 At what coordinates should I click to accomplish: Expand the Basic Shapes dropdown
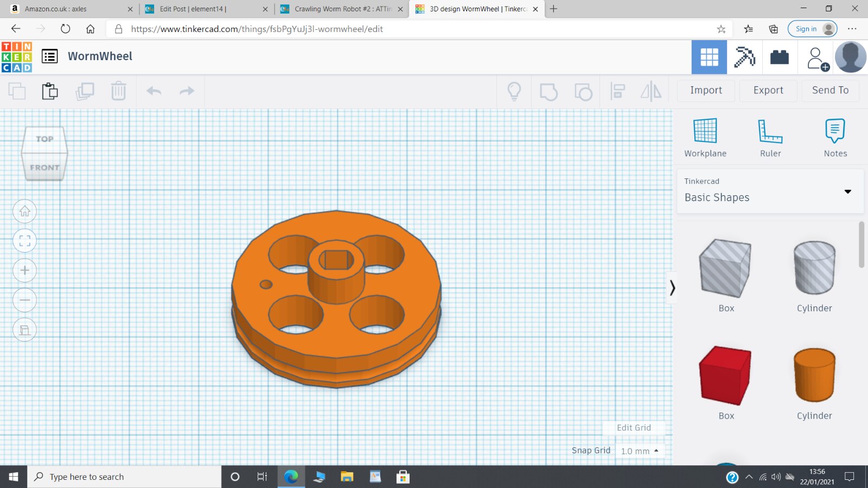[x=847, y=191]
